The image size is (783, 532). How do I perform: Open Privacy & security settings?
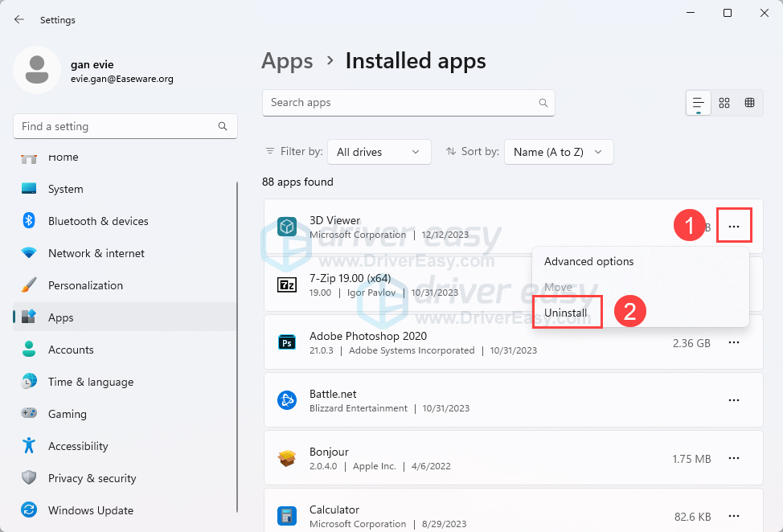pos(92,478)
